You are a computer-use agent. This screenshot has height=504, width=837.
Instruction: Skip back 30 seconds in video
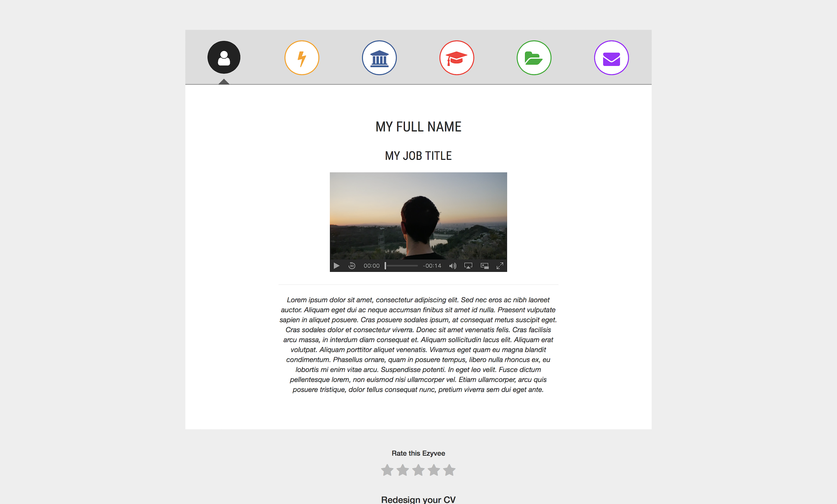(352, 266)
